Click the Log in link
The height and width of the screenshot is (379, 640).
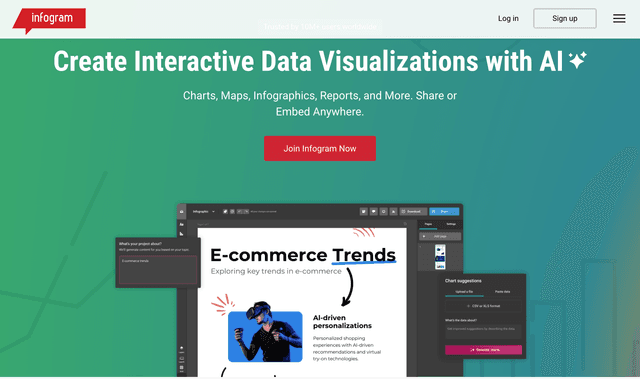pos(508,18)
